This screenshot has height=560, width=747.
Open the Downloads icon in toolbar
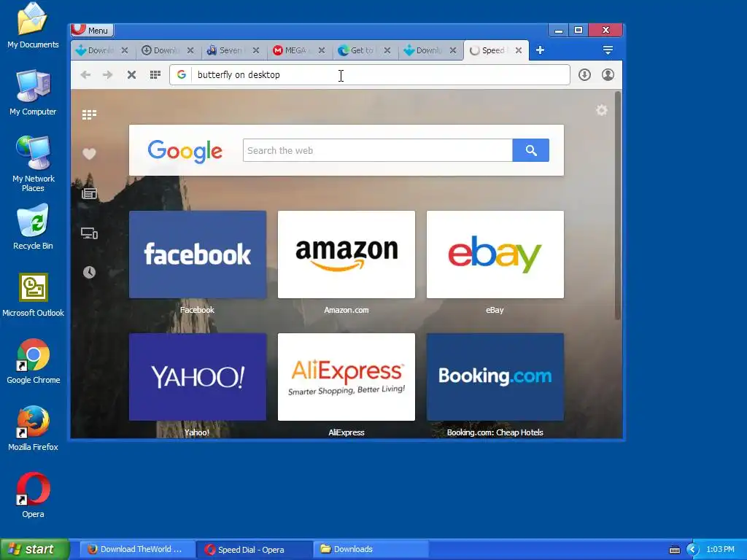584,75
